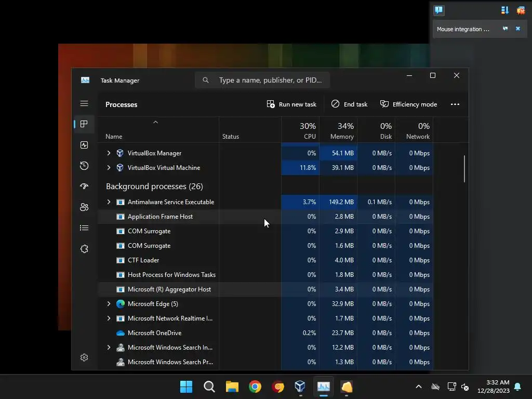Image resolution: width=532 pixels, height=399 pixels.
Task: Click the Task Manager taskbar icon
Action: 323,387
